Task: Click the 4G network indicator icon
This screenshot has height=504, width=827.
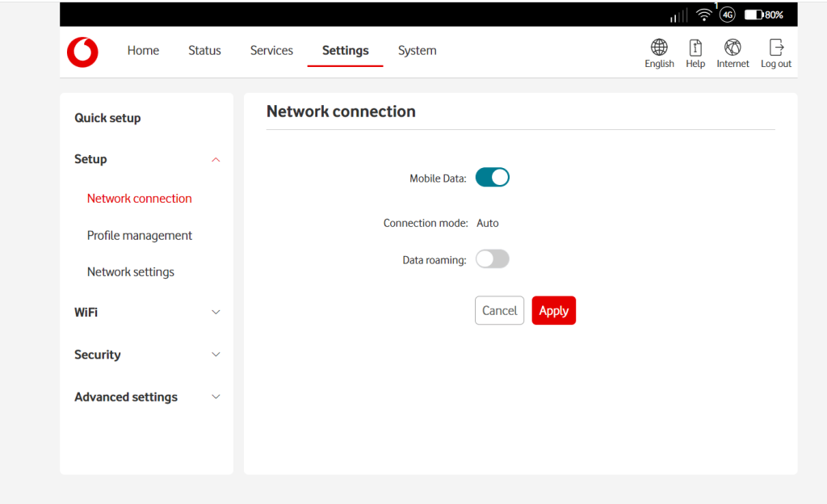Action: click(728, 15)
